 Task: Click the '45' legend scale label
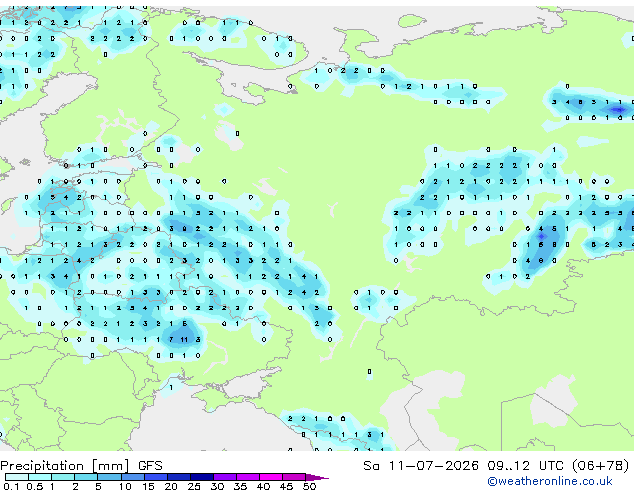coord(286,486)
